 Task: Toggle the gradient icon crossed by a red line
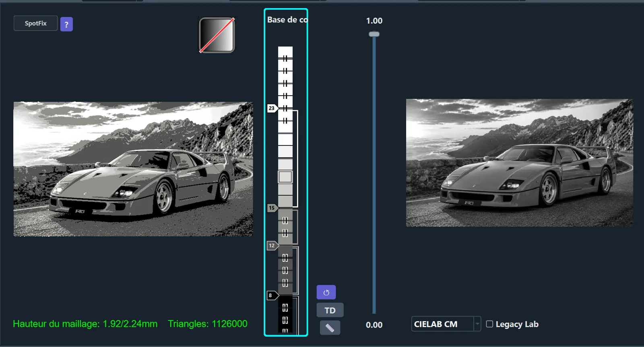pos(217,35)
